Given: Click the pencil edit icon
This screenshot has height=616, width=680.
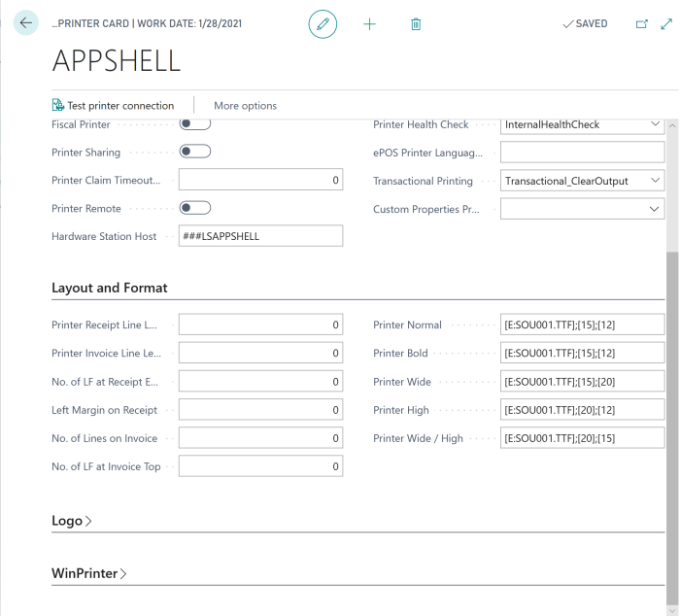Looking at the screenshot, I should 323,24.
